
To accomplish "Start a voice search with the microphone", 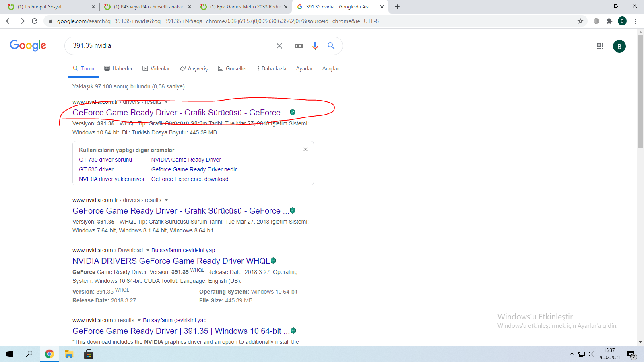I will [315, 46].
